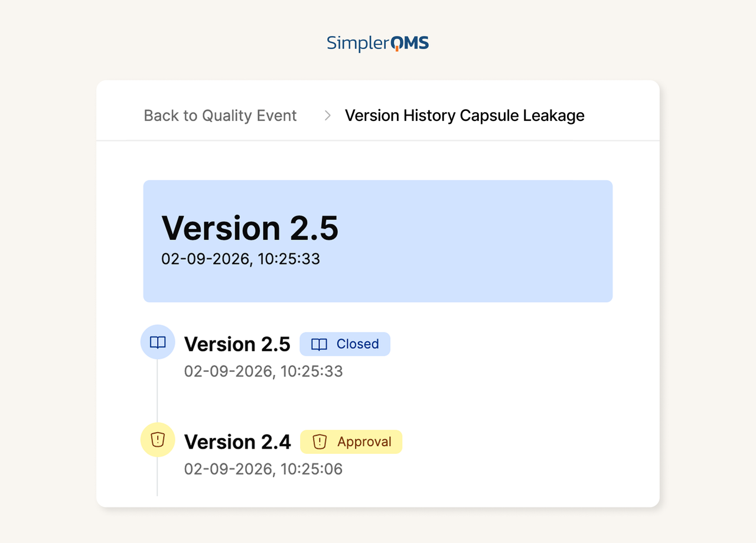Click the Closed status badge
This screenshot has height=543, width=756.
pos(345,344)
